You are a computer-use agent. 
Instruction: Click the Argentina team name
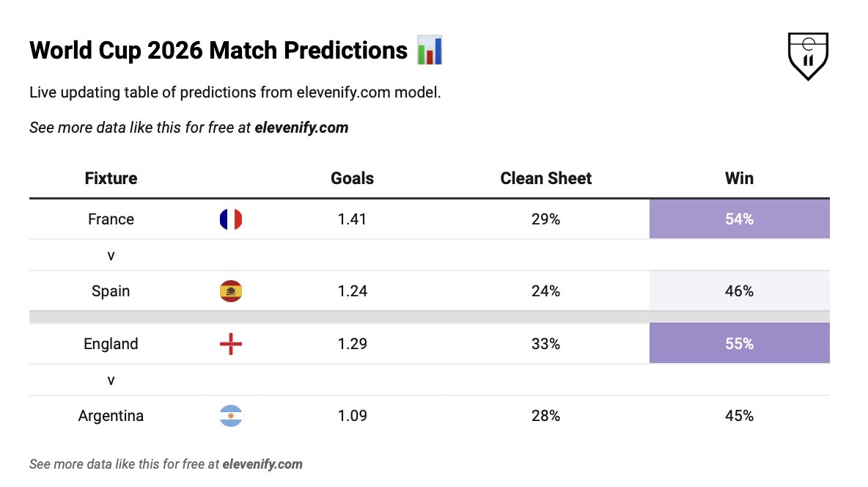point(111,416)
